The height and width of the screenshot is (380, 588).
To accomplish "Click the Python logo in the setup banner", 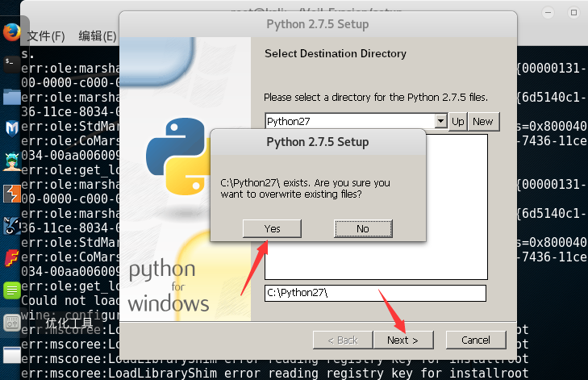I will (x=177, y=157).
